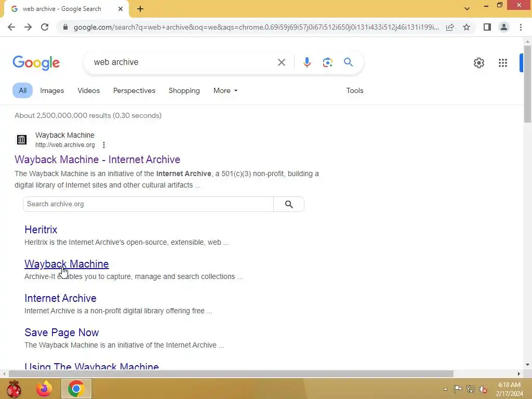Switch to Images results
The height and width of the screenshot is (399, 532).
point(52,90)
